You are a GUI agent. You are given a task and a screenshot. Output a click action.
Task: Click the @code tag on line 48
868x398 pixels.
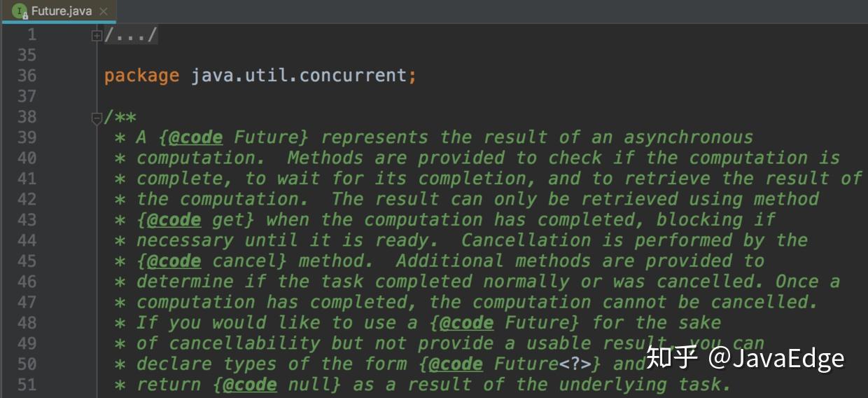point(466,323)
